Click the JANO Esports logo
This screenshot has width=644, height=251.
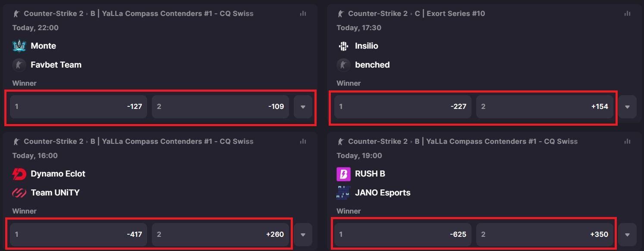[x=343, y=193]
